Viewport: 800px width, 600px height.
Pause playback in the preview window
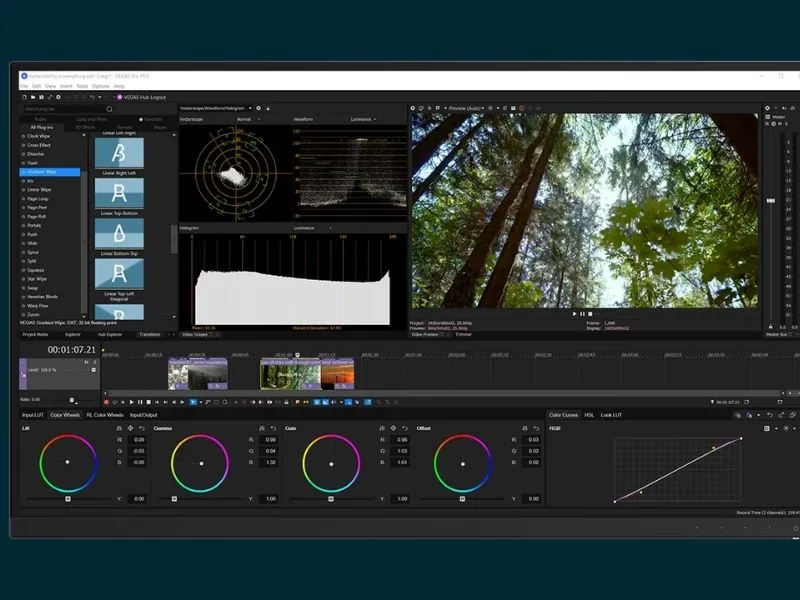click(582, 314)
